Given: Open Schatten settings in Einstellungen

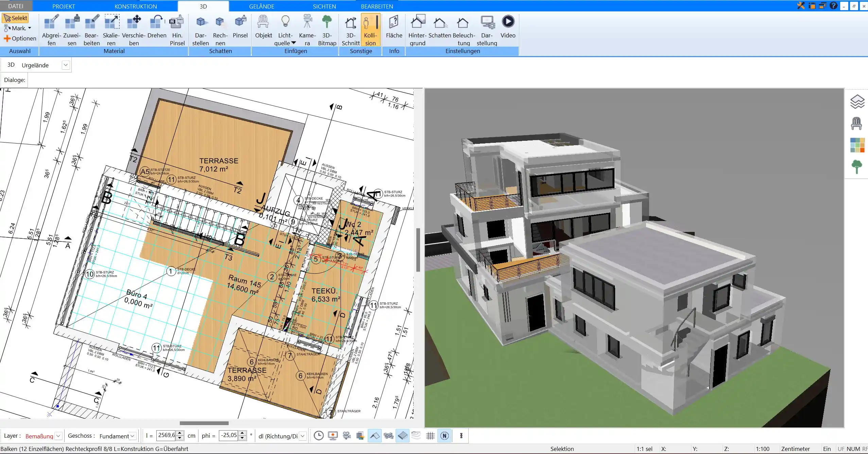Looking at the screenshot, I should (x=440, y=27).
